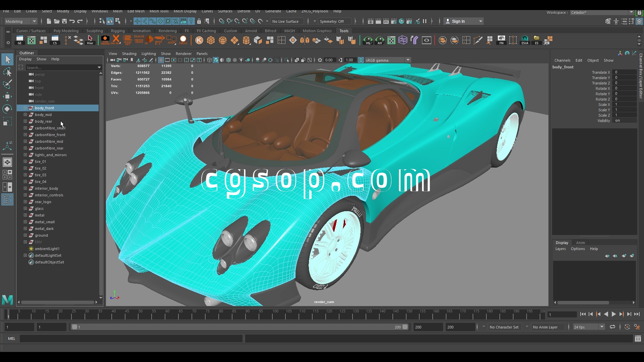This screenshot has height=362, width=644.
Task: Click the Paint selection tool
Action: pyautogui.click(x=7, y=84)
